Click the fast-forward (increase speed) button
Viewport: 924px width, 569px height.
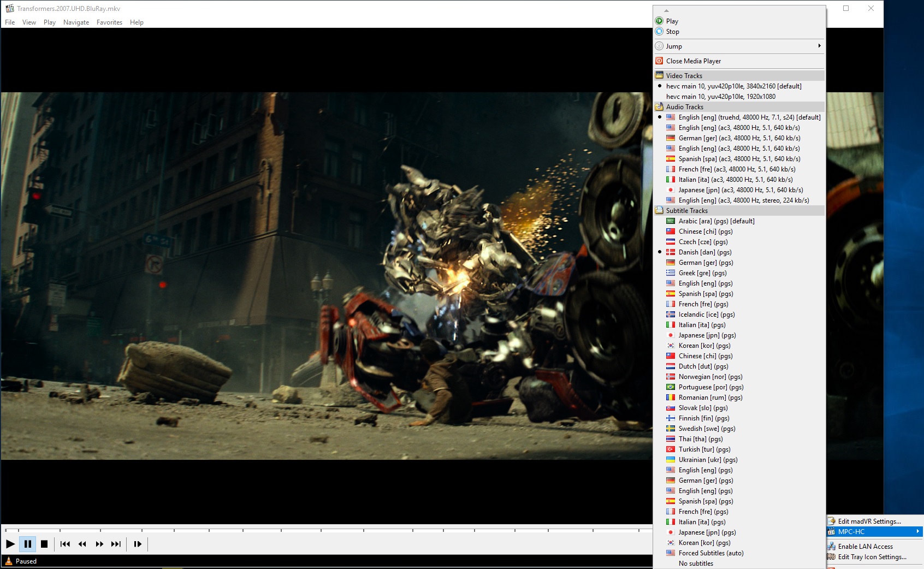(x=99, y=544)
